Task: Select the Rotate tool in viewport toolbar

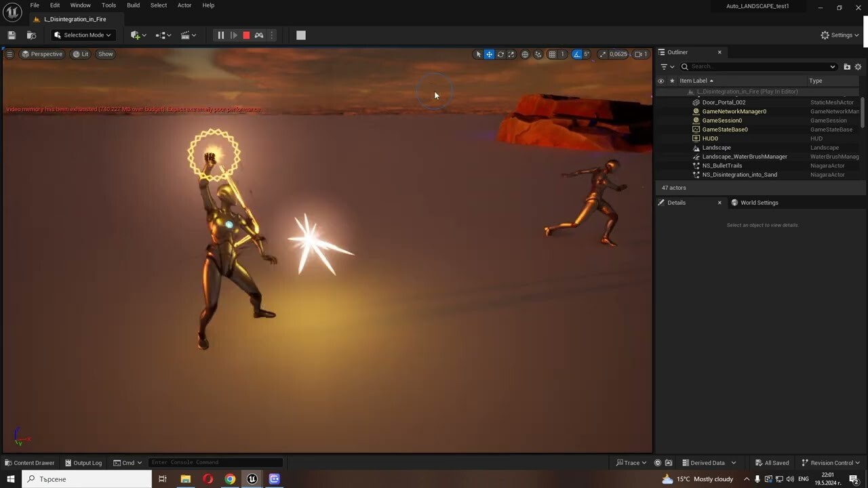Action: click(x=500, y=54)
